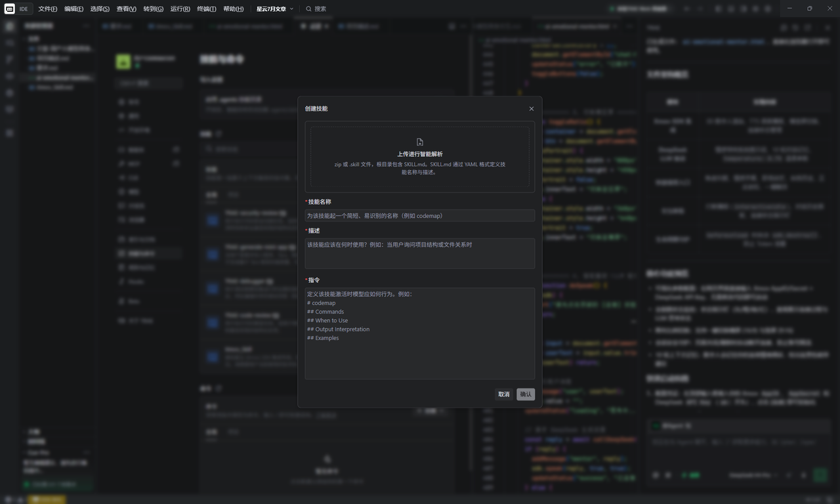Viewport: 840px width, 504px height.
Task: Open the 编辑(E) menu
Action: pos(74,9)
